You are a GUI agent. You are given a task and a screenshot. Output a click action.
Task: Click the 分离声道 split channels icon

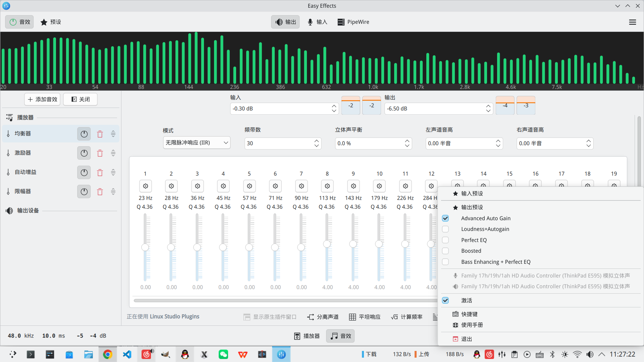pyautogui.click(x=311, y=317)
